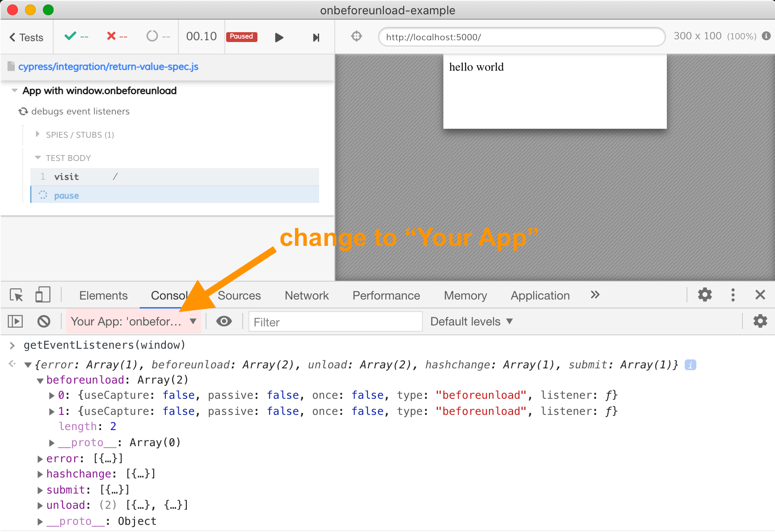Select the pause command row
This screenshot has width=775, height=532.
click(175, 195)
